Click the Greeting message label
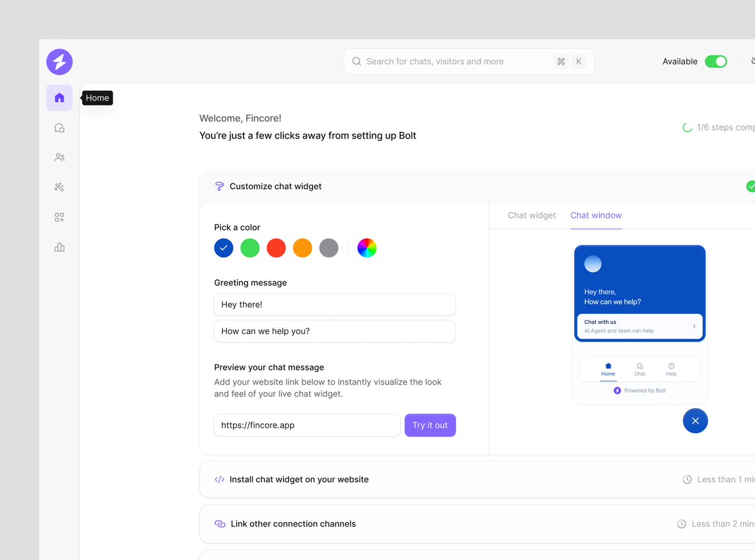This screenshot has height=560, width=755. coord(251,283)
